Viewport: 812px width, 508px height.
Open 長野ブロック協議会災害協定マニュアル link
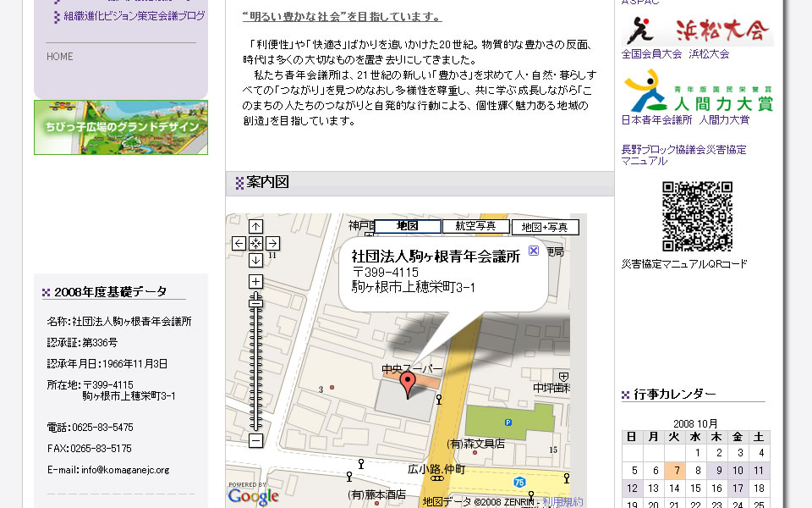[x=683, y=155]
